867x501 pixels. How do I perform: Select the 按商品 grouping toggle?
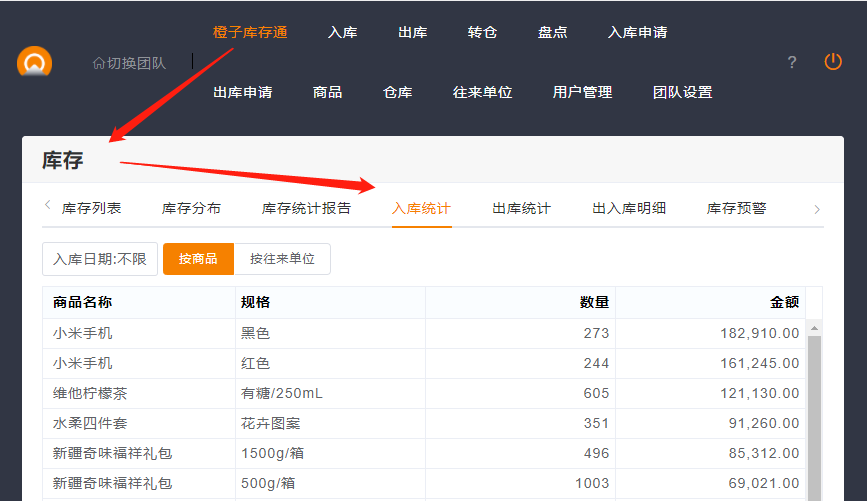pyautogui.click(x=198, y=259)
